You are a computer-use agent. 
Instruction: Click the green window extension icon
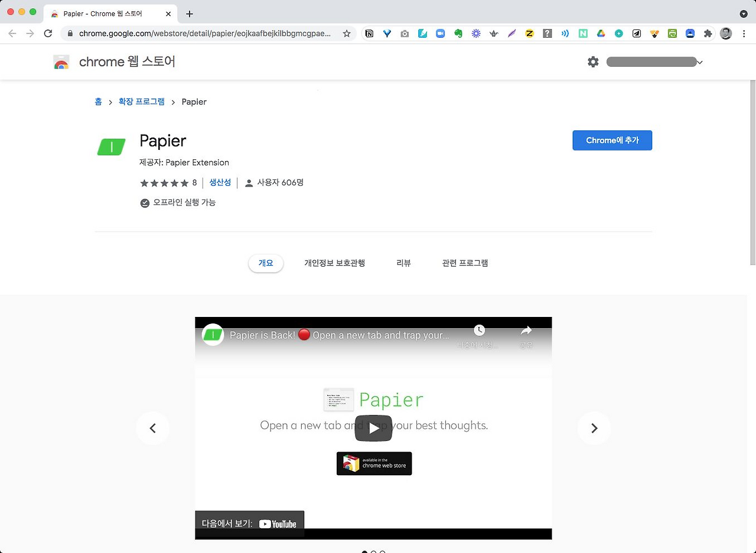(672, 34)
